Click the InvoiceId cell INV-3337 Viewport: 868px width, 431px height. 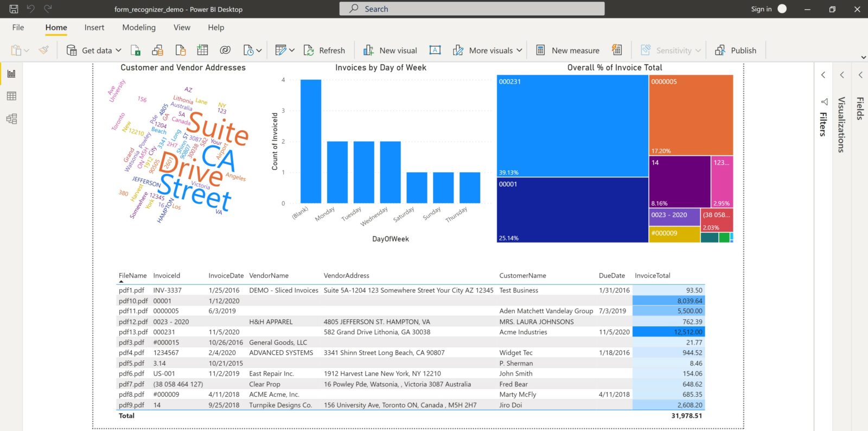(167, 290)
